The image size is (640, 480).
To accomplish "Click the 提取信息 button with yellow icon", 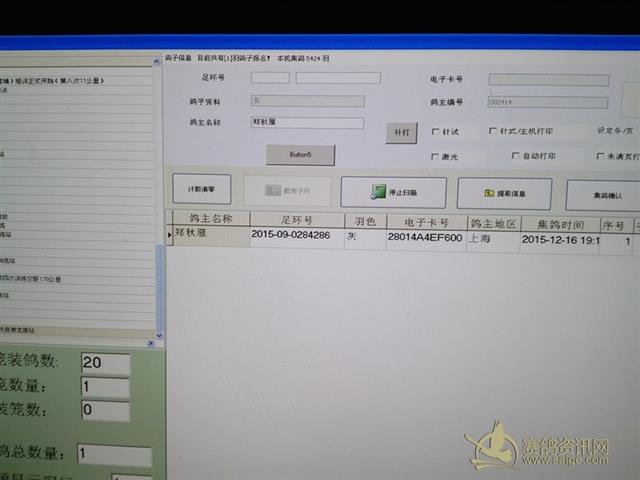I will pos(504,193).
